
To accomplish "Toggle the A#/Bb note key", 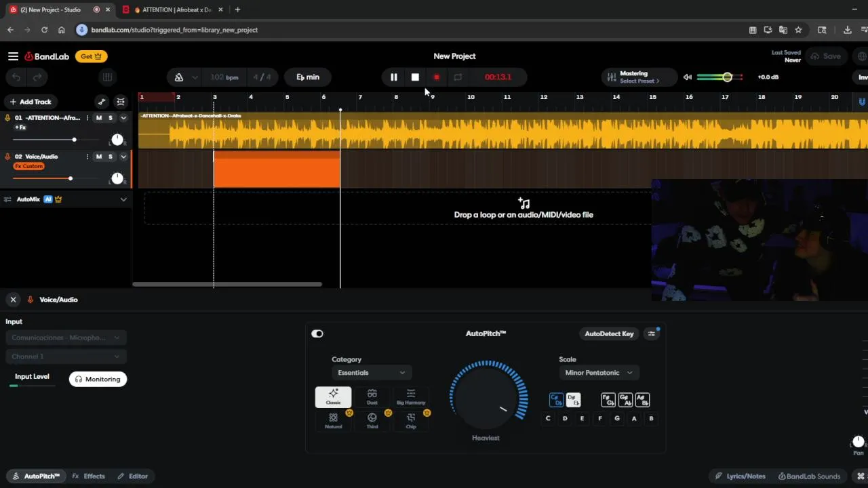I will [x=642, y=400].
